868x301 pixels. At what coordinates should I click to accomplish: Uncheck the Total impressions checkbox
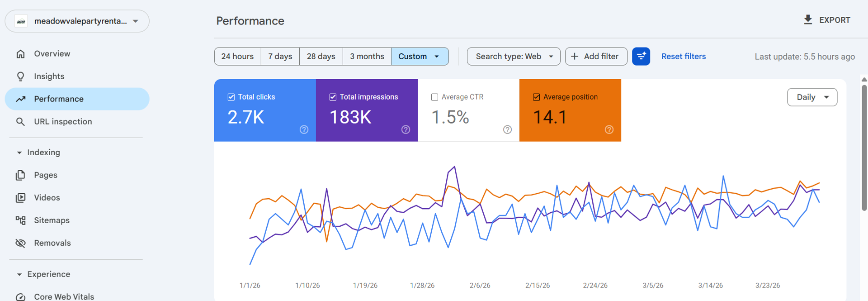(333, 97)
